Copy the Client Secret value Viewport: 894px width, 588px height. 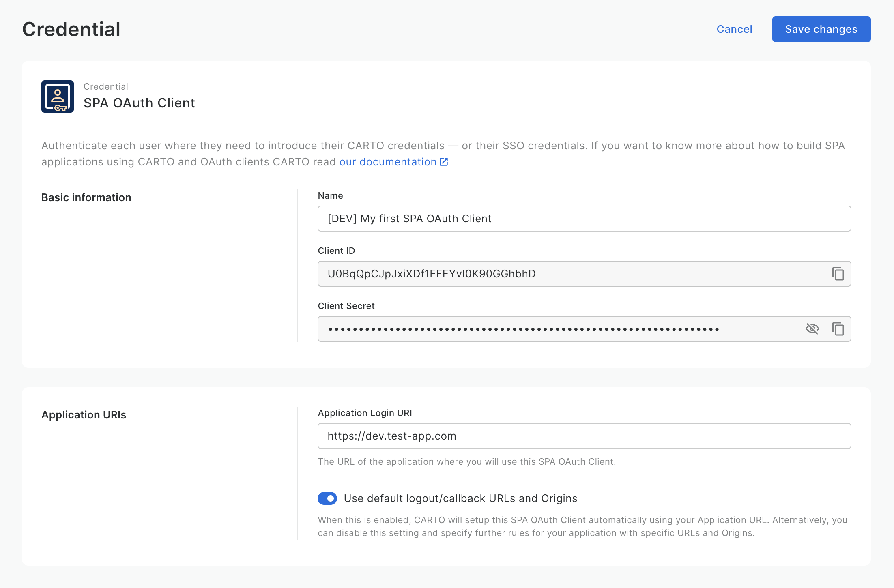[838, 329]
